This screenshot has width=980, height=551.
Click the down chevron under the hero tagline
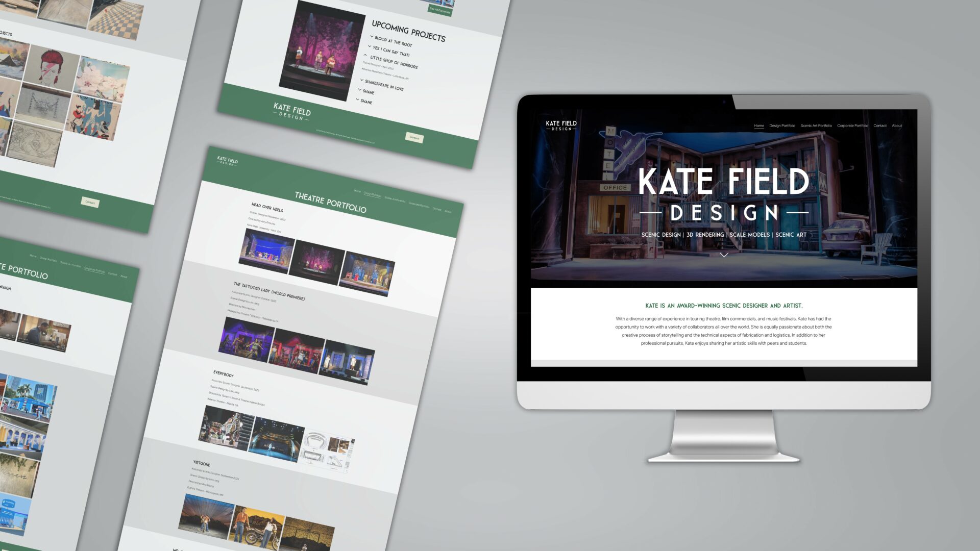[x=724, y=255]
